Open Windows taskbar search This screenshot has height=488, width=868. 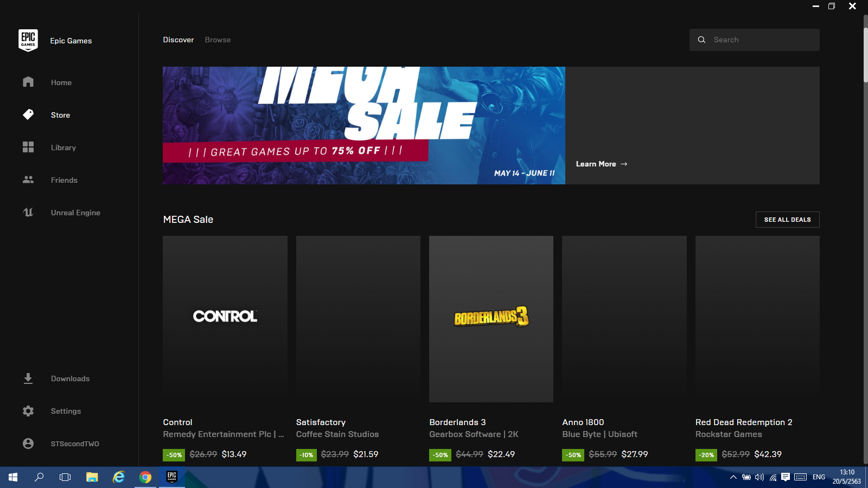39,477
